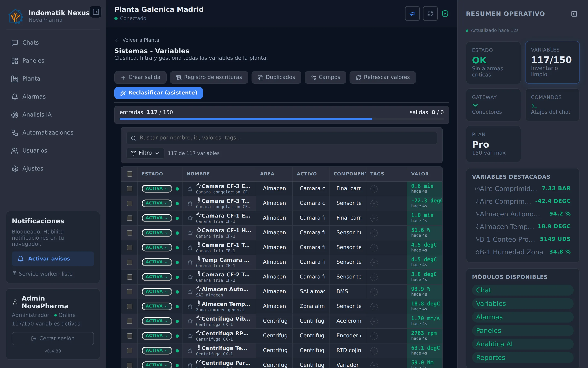Star the Centrifuga RP... variable

point(190,336)
